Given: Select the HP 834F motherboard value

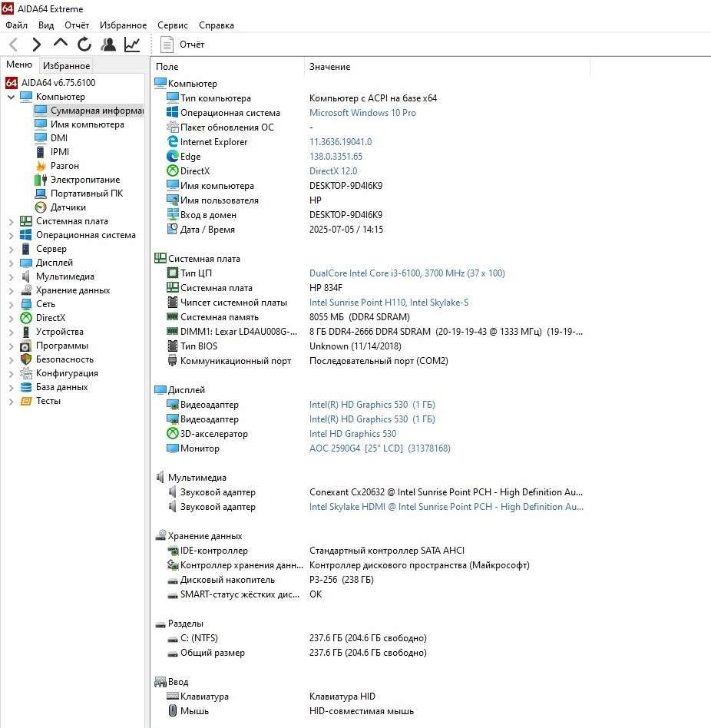Looking at the screenshot, I should point(326,288).
